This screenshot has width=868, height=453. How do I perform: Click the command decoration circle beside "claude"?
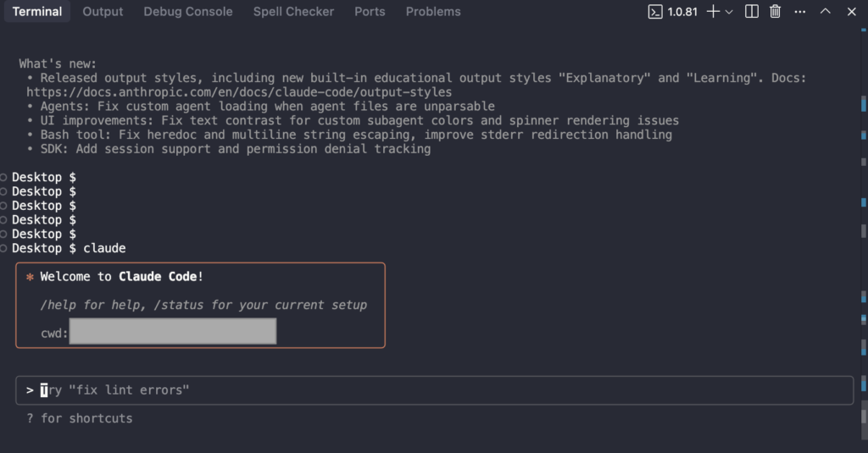3,248
